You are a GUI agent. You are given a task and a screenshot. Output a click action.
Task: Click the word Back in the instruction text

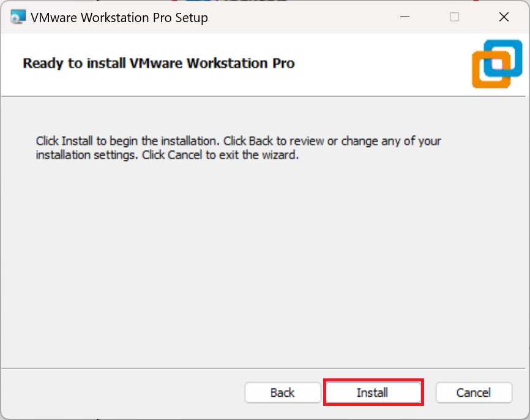click(x=261, y=141)
